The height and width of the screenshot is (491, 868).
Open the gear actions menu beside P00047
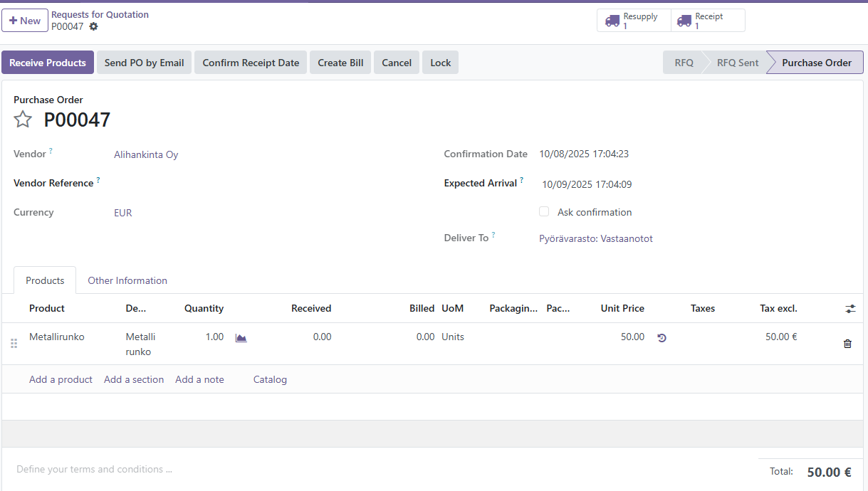(x=93, y=26)
